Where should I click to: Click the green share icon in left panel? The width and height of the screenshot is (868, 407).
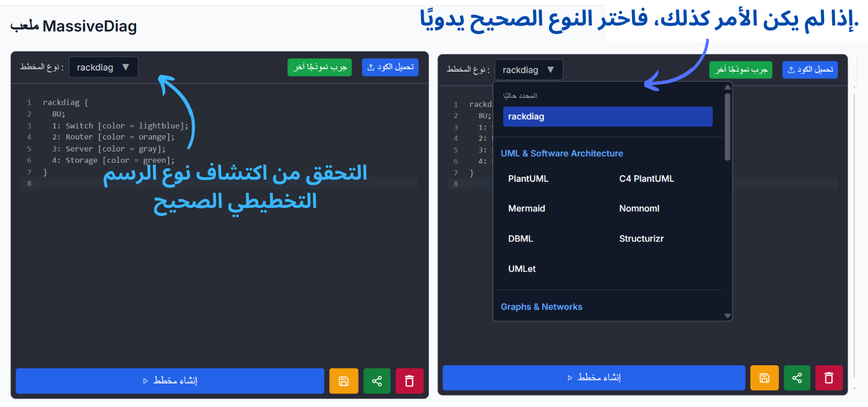[377, 381]
